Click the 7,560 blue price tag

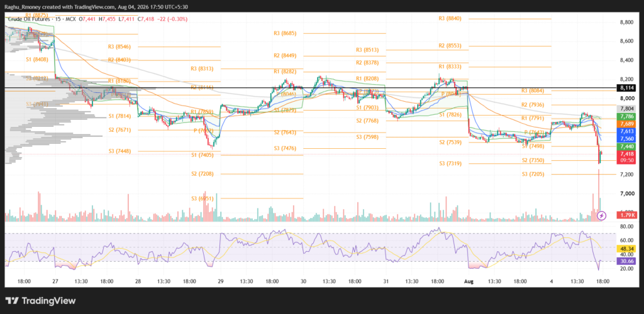tap(627, 139)
